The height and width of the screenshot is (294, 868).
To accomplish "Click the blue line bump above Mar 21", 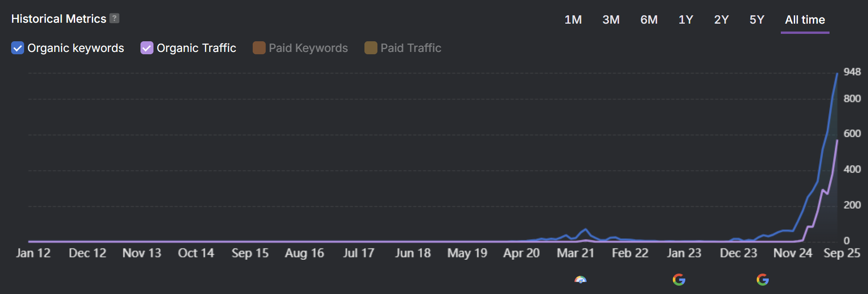I will click(x=586, y=230).
